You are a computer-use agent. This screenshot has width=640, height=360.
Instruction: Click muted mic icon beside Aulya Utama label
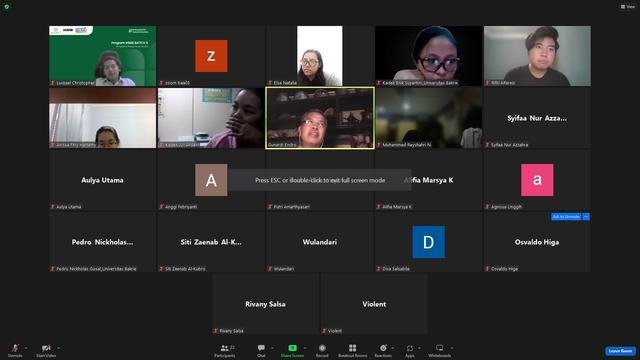tap(53, 207)
